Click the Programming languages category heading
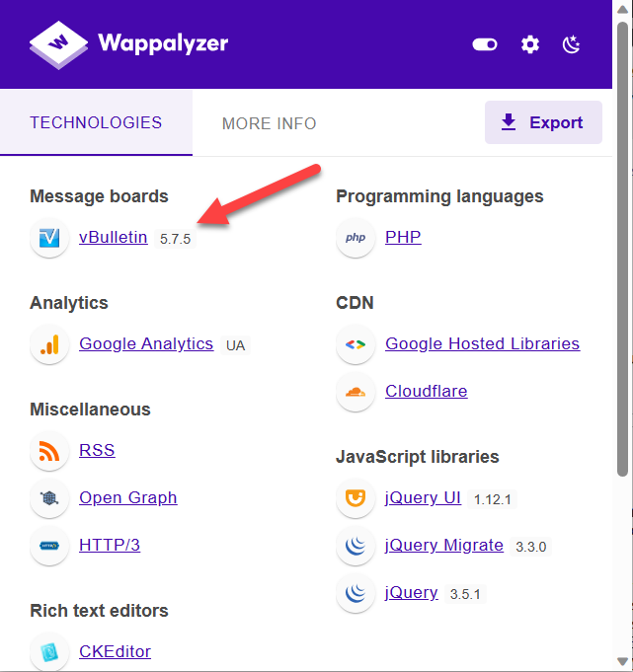Image resolution: width=633 pixels, height=672 pixels. [439, 196]
